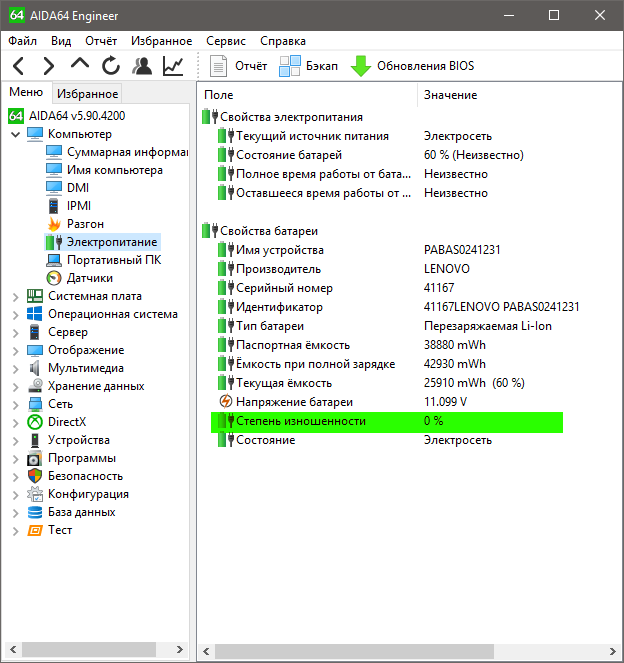Click the DirectX Xbox icon
Viewport: 624px width, 663px height.
(35, 422)
